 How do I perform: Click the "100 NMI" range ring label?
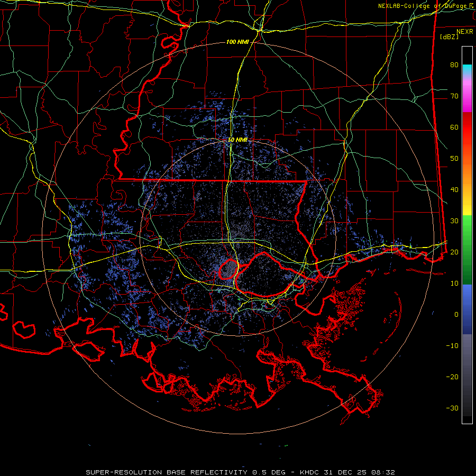(x=237, y=42)
